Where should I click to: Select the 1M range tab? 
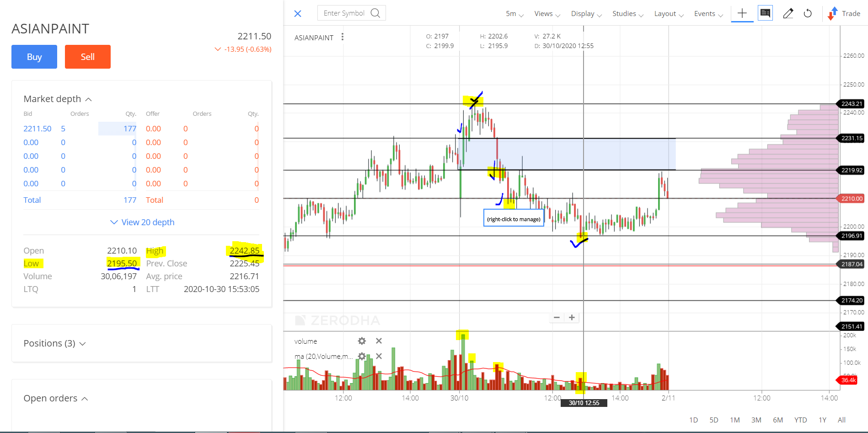click(x=735, y=420)
